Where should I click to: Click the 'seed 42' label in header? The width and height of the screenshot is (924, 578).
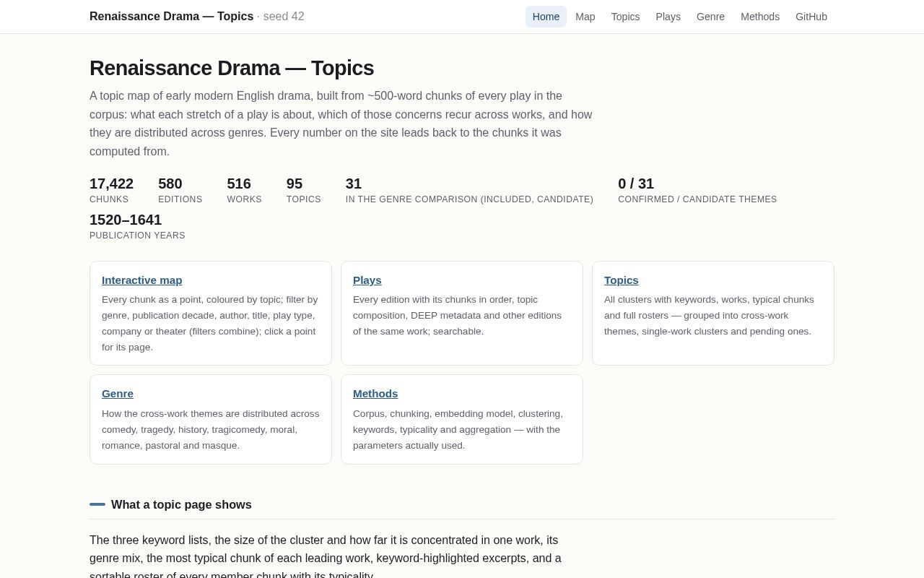click(284, 17)
